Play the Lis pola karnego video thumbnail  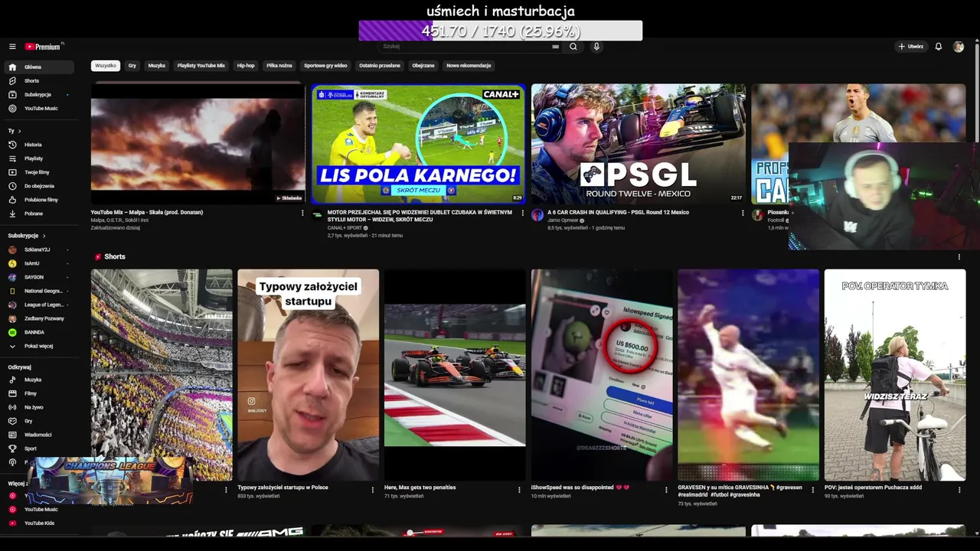point(418,144)
